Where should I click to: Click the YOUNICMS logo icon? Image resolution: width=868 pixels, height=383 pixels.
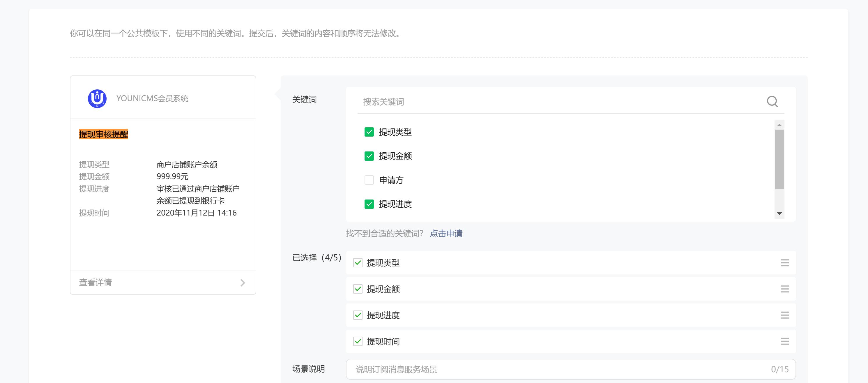[97, 98]
